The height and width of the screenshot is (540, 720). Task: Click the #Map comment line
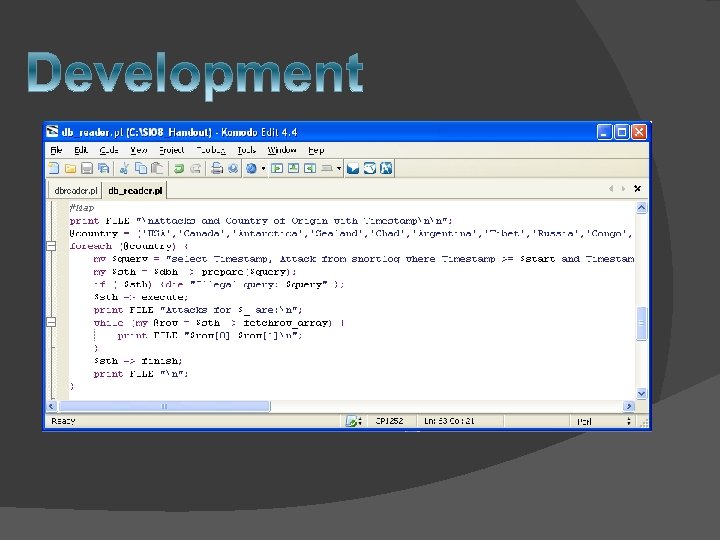(x=82, y=208)
